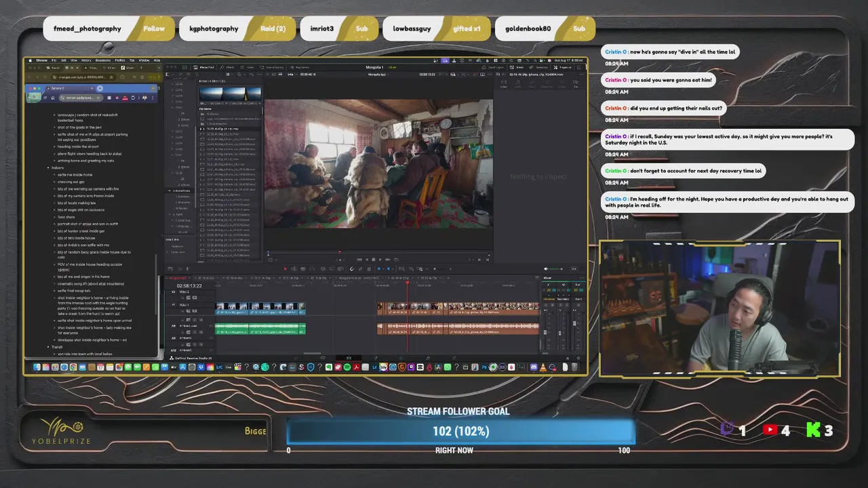The width and height of the screenshot is (868, 488).
Task: Open the Index panel in Resolve
Action: (x=248, y=67)
